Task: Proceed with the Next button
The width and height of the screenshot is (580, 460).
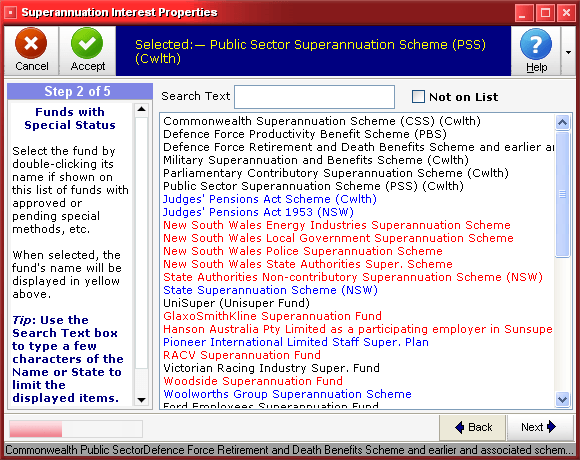Action: click(x=539, y=427)
